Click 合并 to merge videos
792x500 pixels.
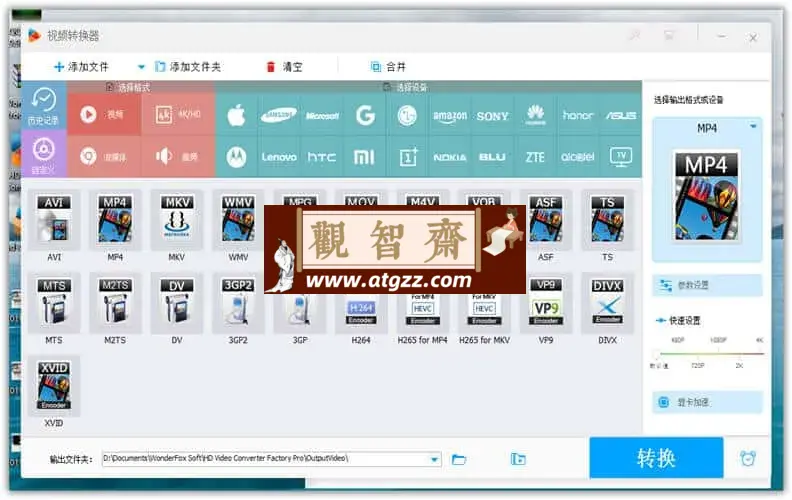pyautogui.click(x=388, y=67)
